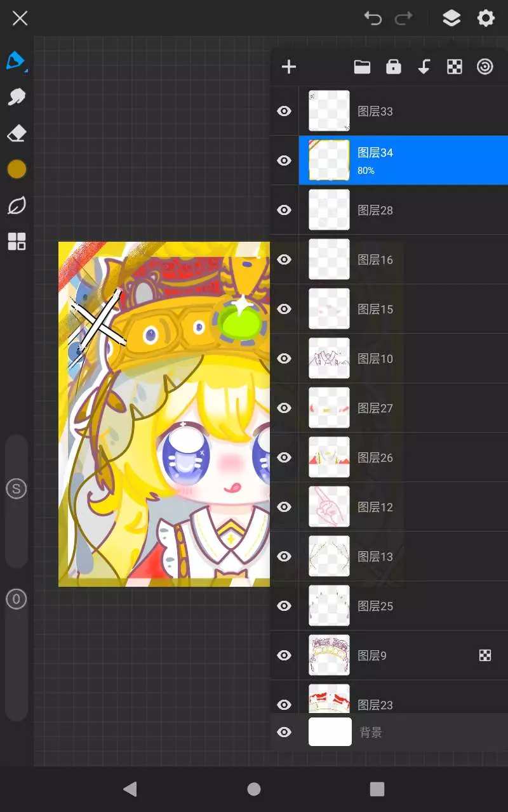
Task: Create a new layer folder
Action: point(362,67)
